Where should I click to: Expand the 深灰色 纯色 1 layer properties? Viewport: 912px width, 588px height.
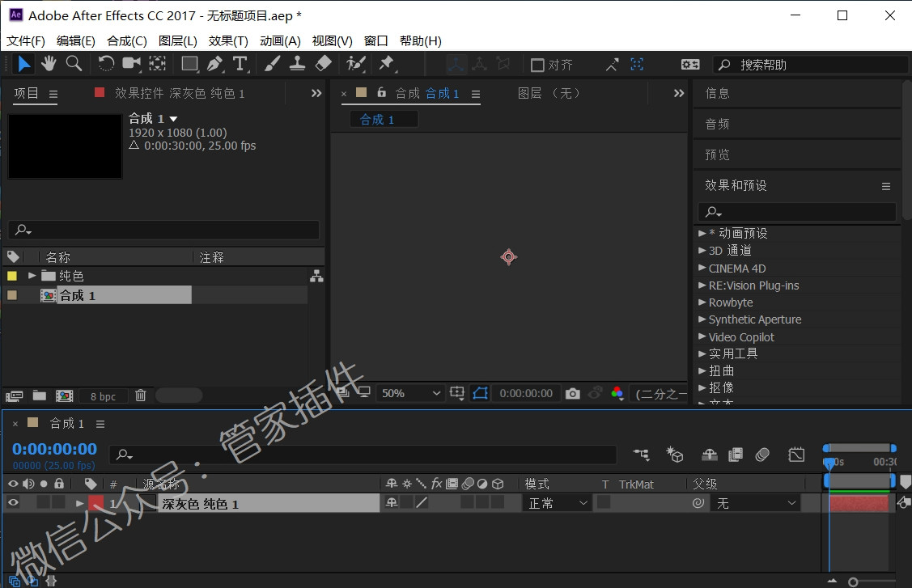pyautogui.click(x=79, y=503)
